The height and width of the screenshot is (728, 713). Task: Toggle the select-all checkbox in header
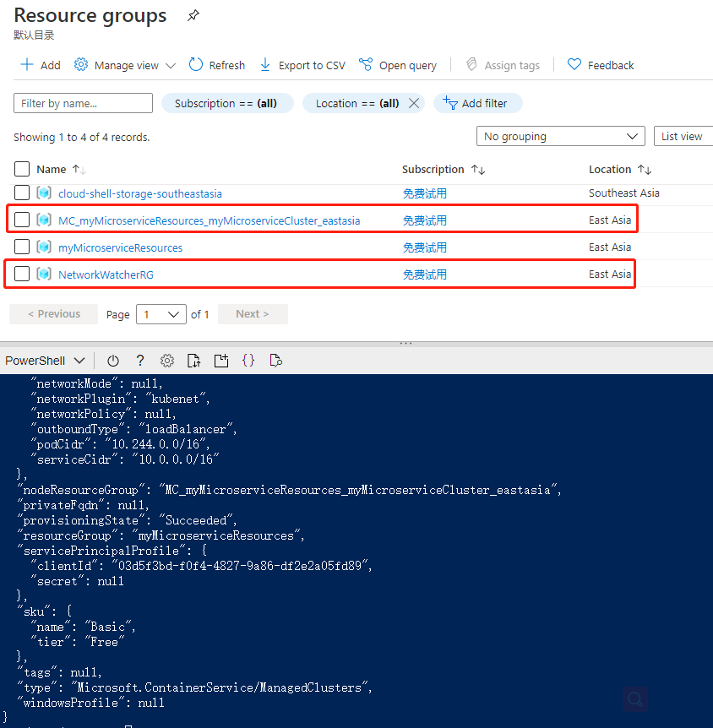pos(22,169)
